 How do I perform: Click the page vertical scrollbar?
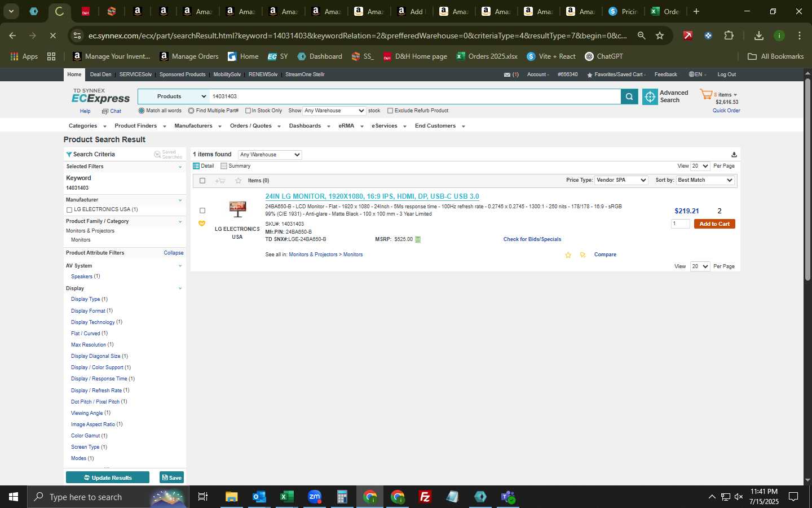(807, 181)
